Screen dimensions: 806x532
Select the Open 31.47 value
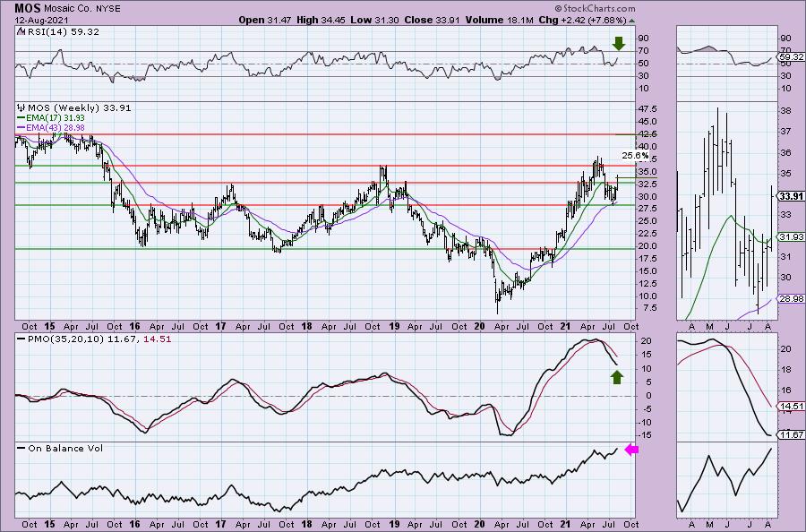265,20
